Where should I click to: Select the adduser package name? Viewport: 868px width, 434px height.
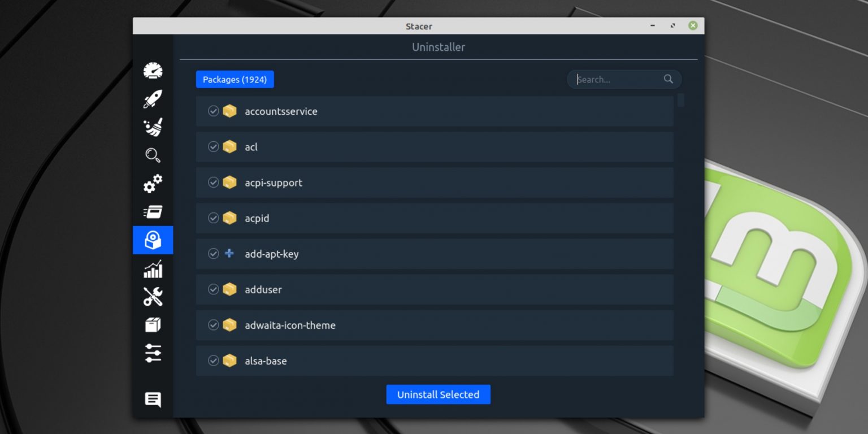click(x=263, y=289)
